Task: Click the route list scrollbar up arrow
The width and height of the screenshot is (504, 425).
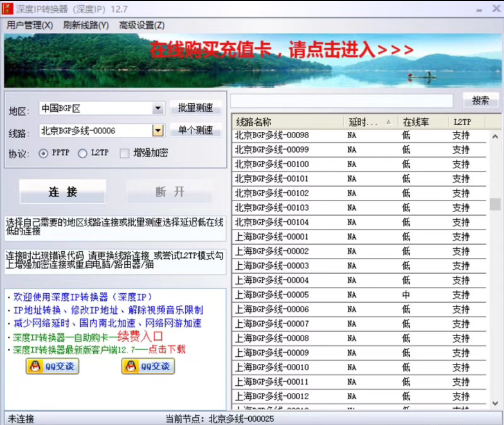Action: click(x=495, y=137)
